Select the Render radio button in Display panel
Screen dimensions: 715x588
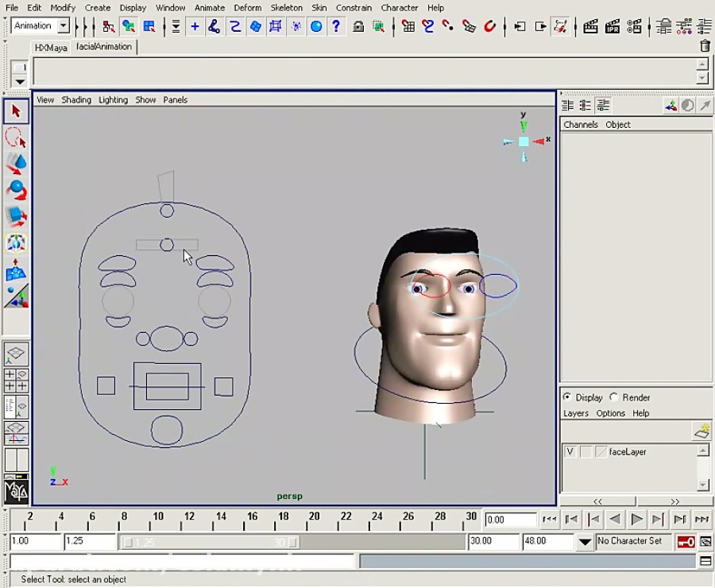[x=613, y=397]
